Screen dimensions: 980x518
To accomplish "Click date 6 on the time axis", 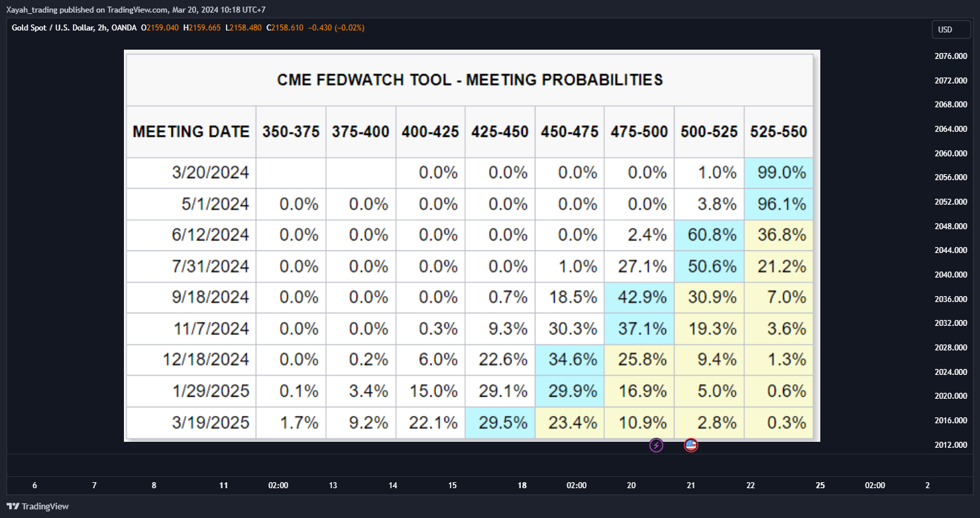I will click(x=34, y=486).
